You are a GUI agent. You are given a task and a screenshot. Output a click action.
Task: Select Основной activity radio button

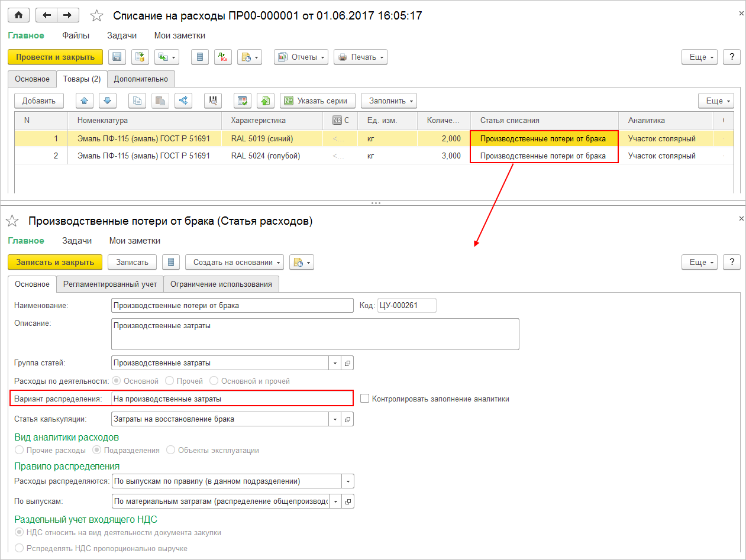coord(117,381)
